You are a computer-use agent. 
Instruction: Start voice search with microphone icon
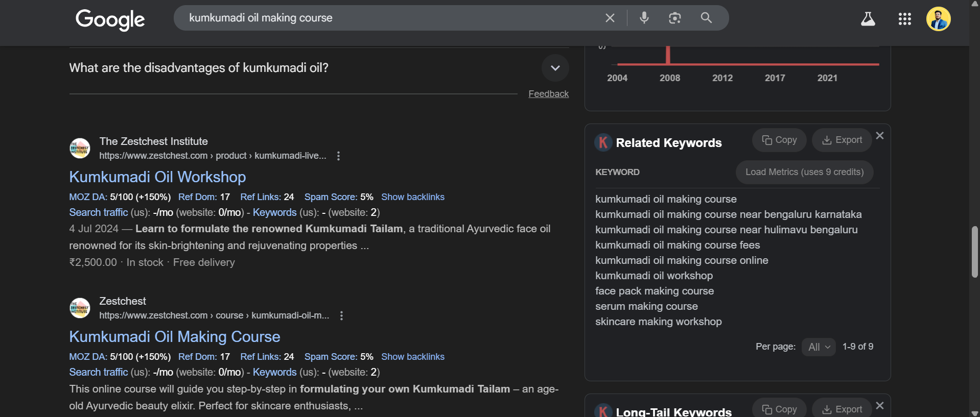[x=644, y=18]
